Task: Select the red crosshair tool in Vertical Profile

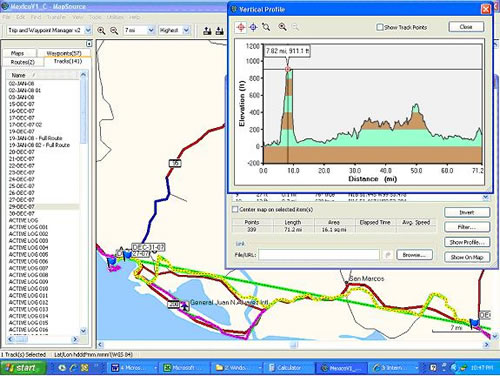Action: click(241, 27)
